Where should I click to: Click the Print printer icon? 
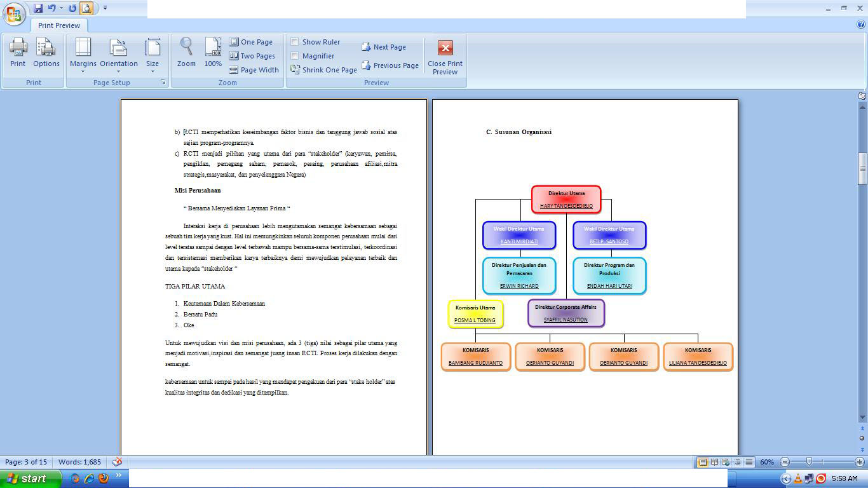pyautogui.click(x=18, y=52)
